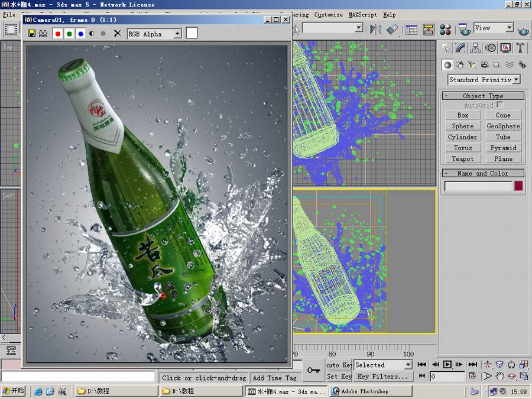Click the crimson object color swatch
Screen dimensions: 532x399
(x=518, y=186)
